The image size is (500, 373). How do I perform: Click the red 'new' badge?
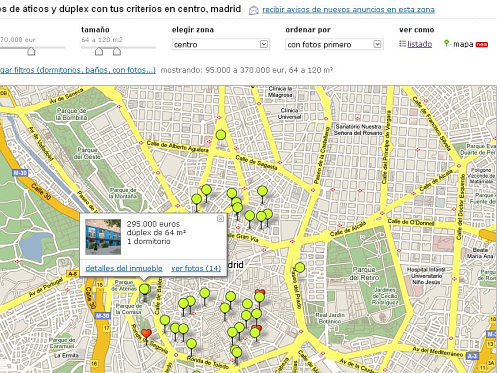pos(482,44)
